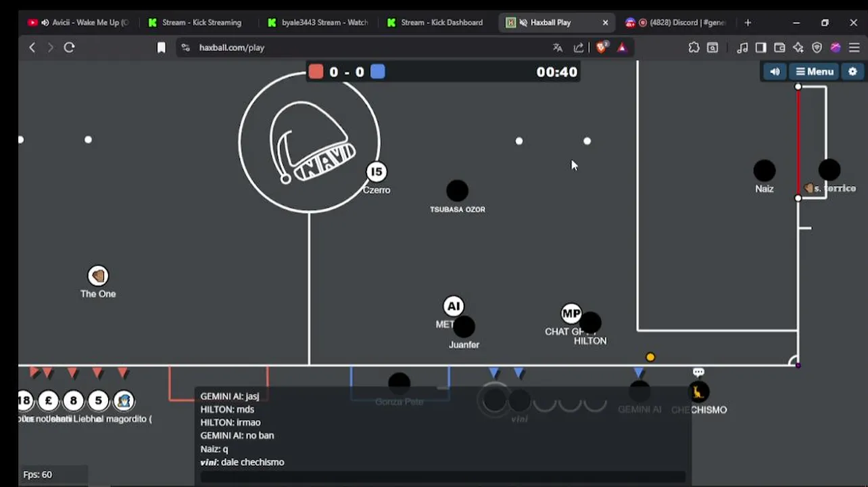Toggle the browser sidebar panel icon
The width and height of the screenshot is (868, 487).
pos(761,47)
